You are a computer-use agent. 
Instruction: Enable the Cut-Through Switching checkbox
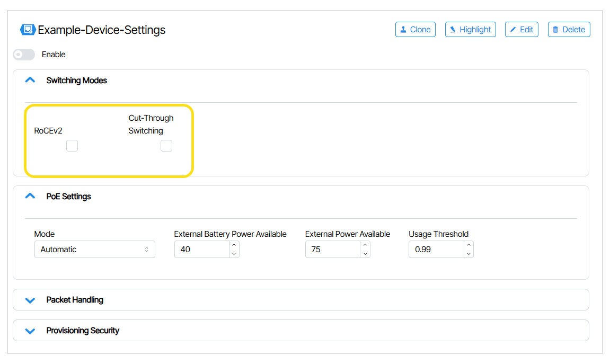pyautogui.click(x=166, y=146)
